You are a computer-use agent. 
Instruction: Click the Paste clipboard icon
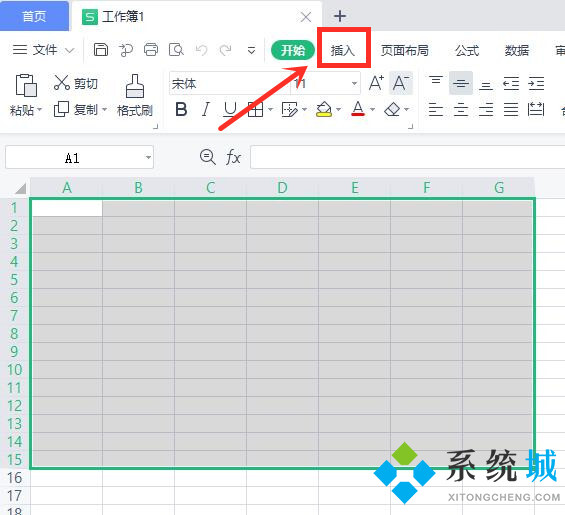26,85
